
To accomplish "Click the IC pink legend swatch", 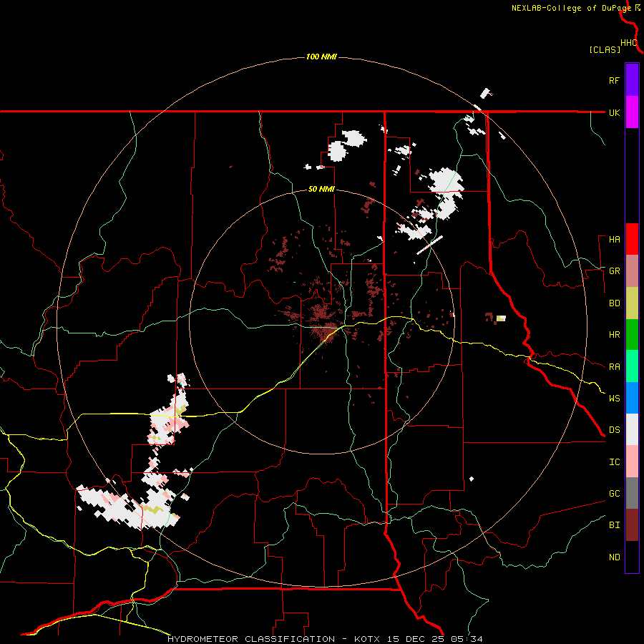I will [x=632, y=462].
